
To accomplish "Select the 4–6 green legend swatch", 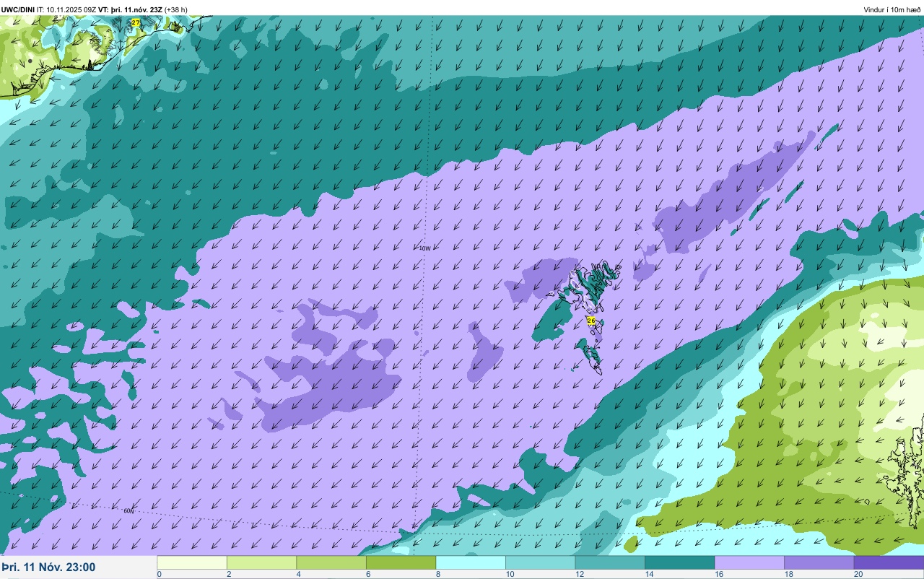I will coord(331,562).
